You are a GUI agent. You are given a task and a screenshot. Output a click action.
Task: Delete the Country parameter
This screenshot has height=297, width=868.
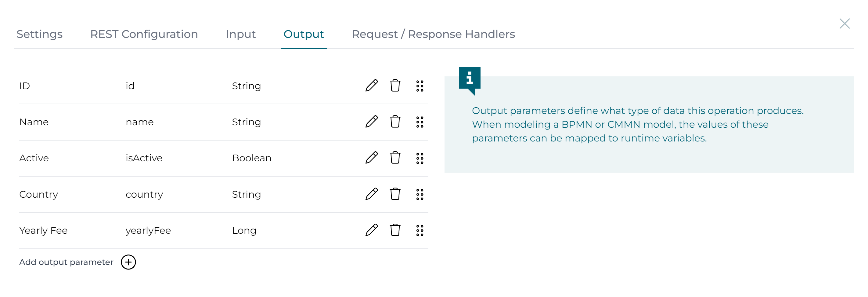click(x=395, y=194)
